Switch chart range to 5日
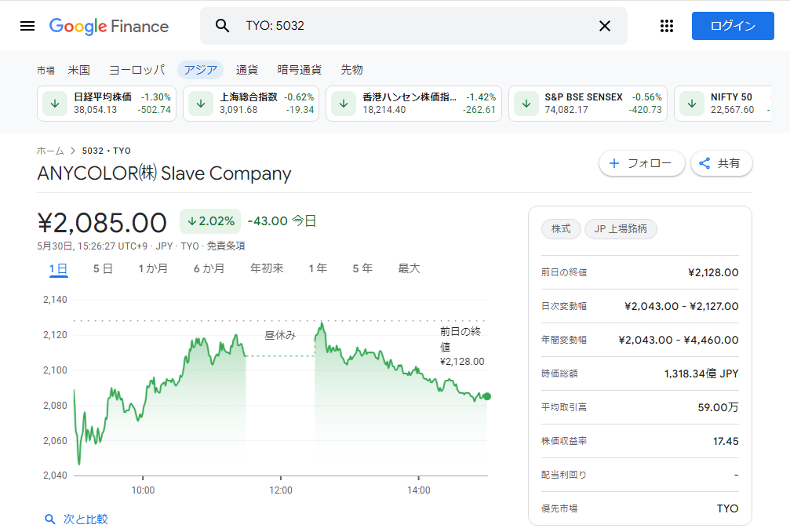The image size is (790, 532). pos(103,268)
